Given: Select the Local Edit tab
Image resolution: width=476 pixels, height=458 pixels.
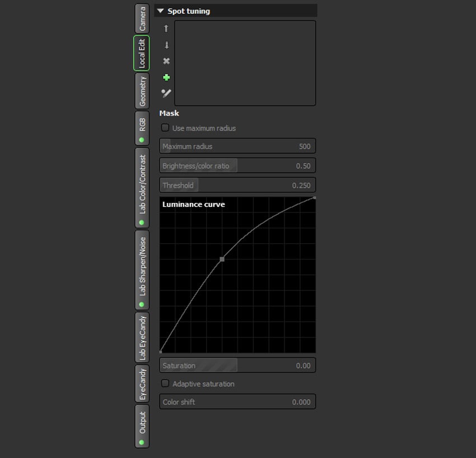Looking at the screenshot, I should pos(142,53).
